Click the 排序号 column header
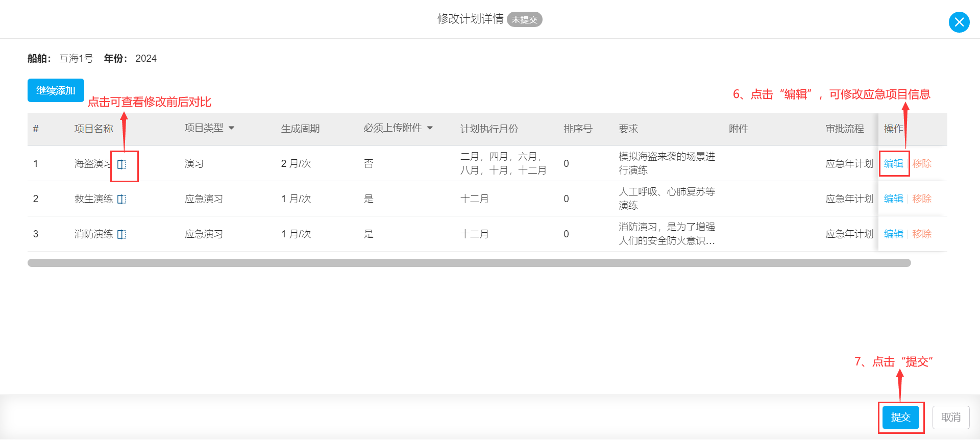 pos(578,129)
